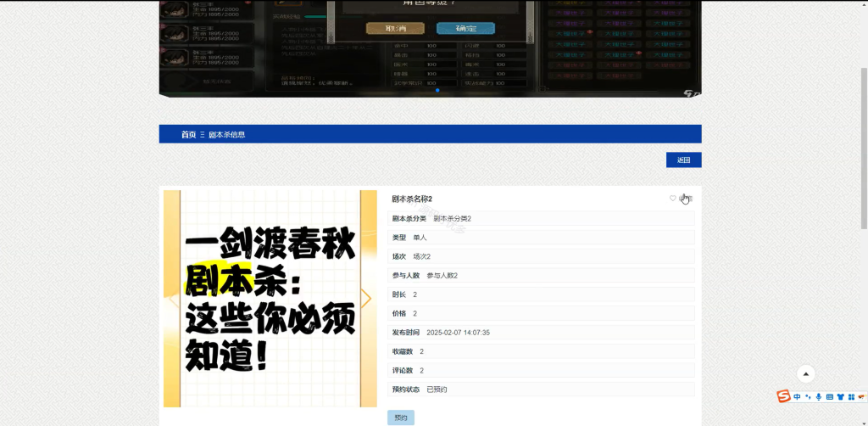Click the page's vertical scrollbar thumb
This screenshot has height=426, width=868.
coord(864,148)
